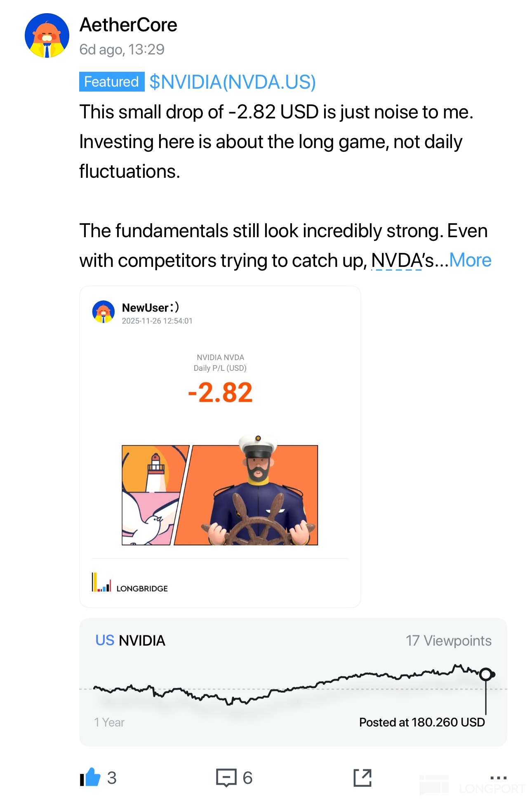Open the comments icon
Image resolution: width=532 pixels, height=802 pixels.
226,778
